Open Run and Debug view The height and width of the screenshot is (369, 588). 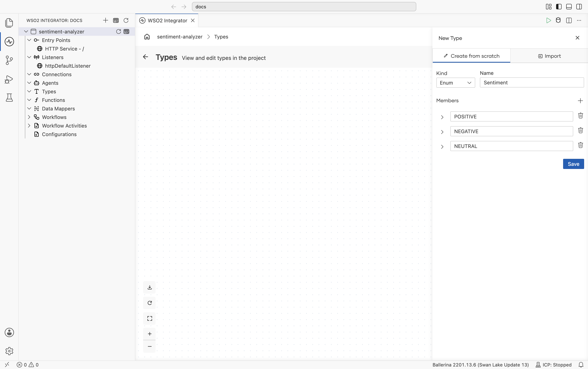click(x=9, y=79)
